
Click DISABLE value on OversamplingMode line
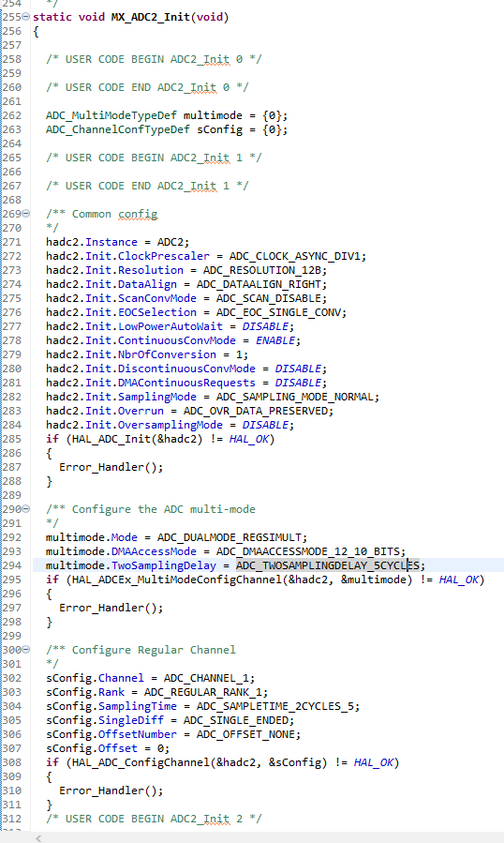point(265,426)
